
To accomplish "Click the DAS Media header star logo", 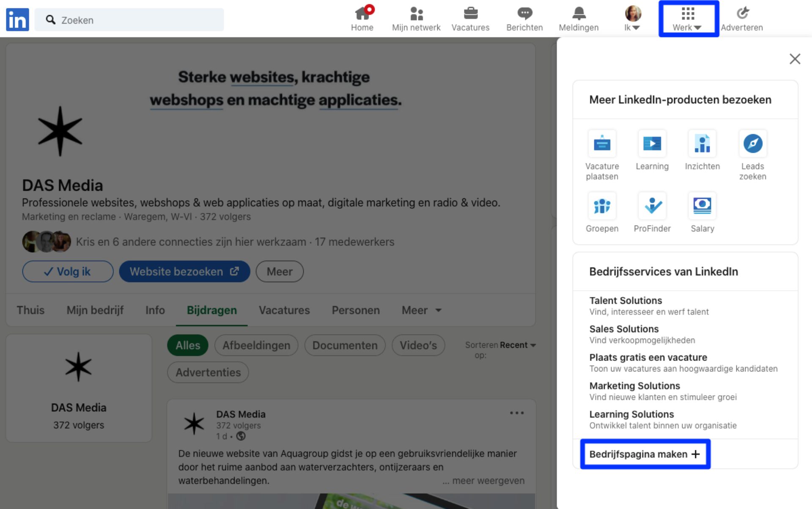I will (x=60, y=131).
